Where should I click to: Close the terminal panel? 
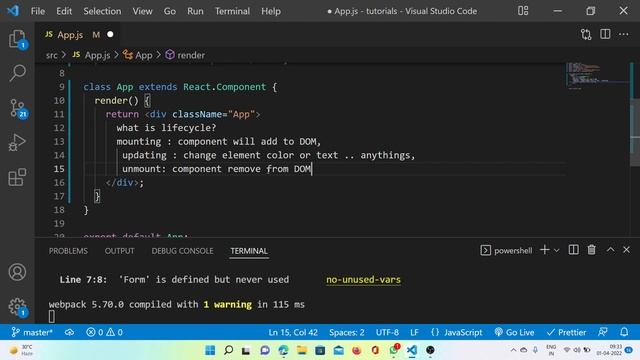(627, 250)
